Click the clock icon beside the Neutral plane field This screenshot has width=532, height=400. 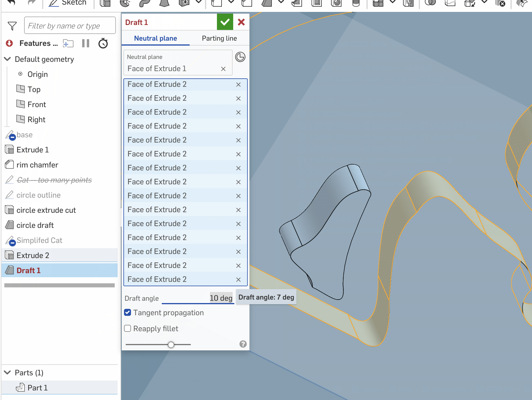point(240,57)
